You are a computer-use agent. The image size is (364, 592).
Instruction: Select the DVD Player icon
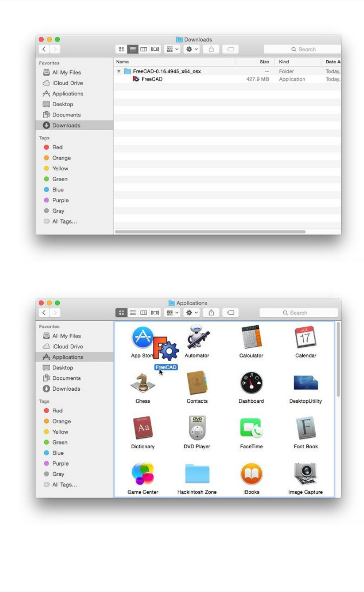197,428
